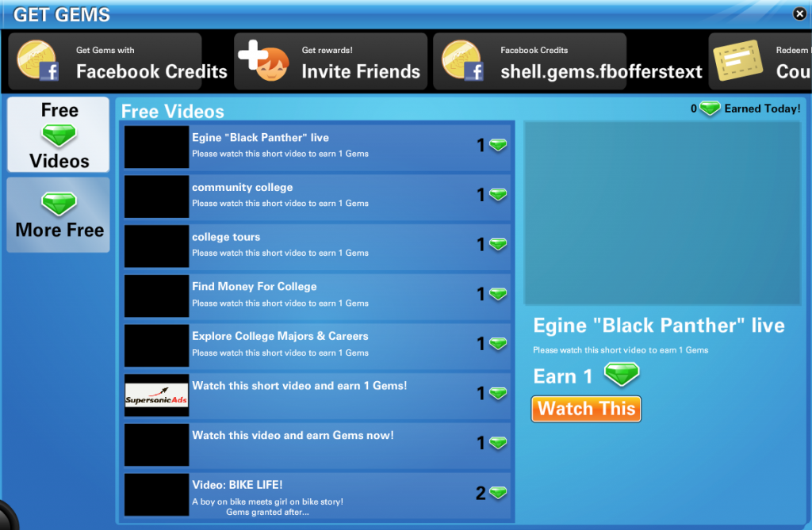Viewport: 812px width, 530px height.
Task: Choose Watch this video and earn Gems now
Action: pyautogui.click(x=317, y=444)
